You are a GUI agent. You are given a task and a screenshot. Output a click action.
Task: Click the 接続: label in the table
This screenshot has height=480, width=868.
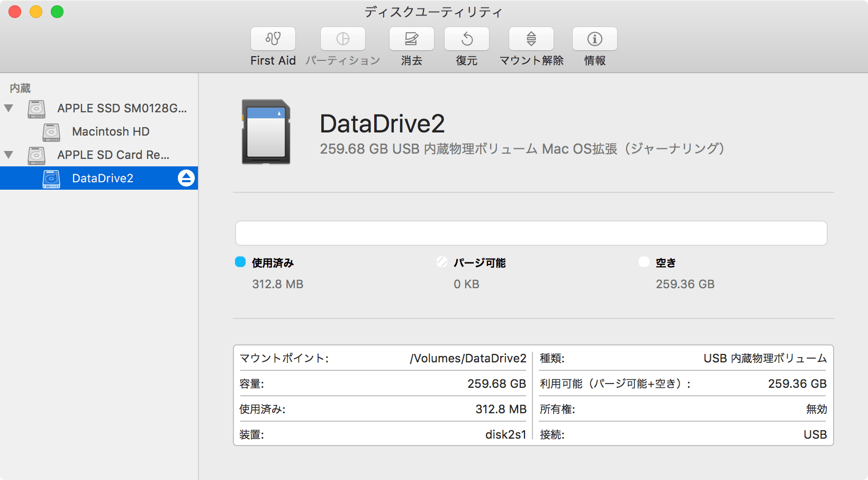552,434
